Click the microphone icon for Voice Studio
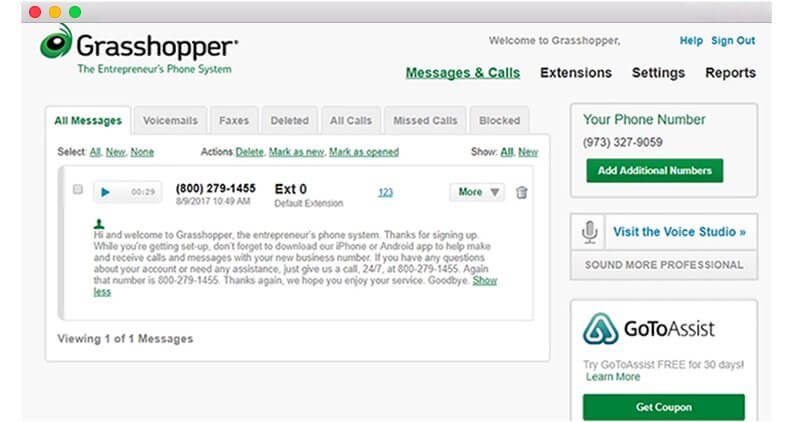The height and width of the screenshot is (422, 793). pos(589,232)
